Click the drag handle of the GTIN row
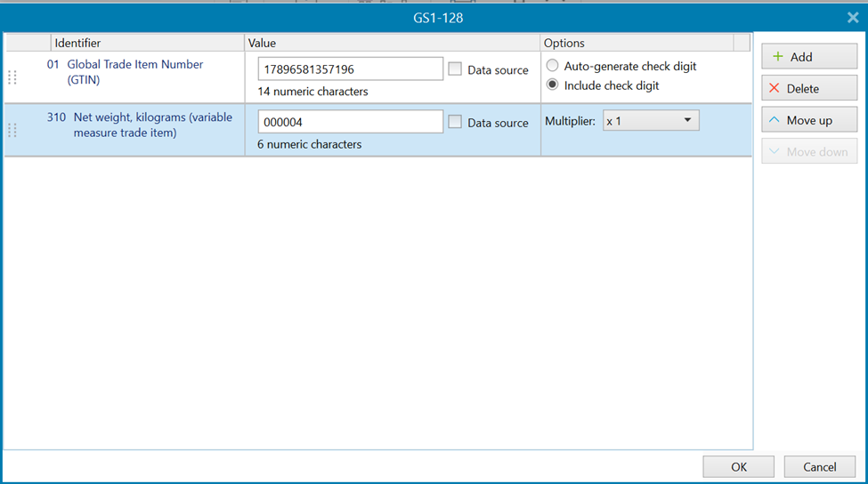 (12, 77)
